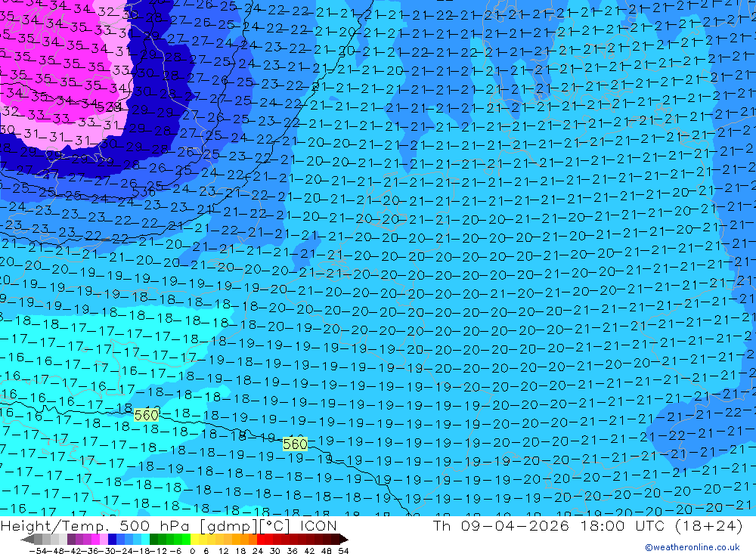Image resolution: width=756 pixels, height=554 pixels.
Task: Click the '[gdmp]' unit label
Action: [229, 525]
